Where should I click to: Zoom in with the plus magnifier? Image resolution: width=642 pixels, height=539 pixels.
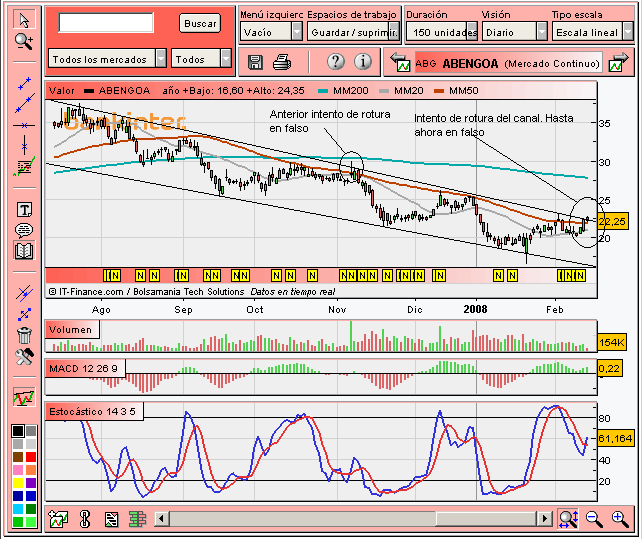click(620, 519)
